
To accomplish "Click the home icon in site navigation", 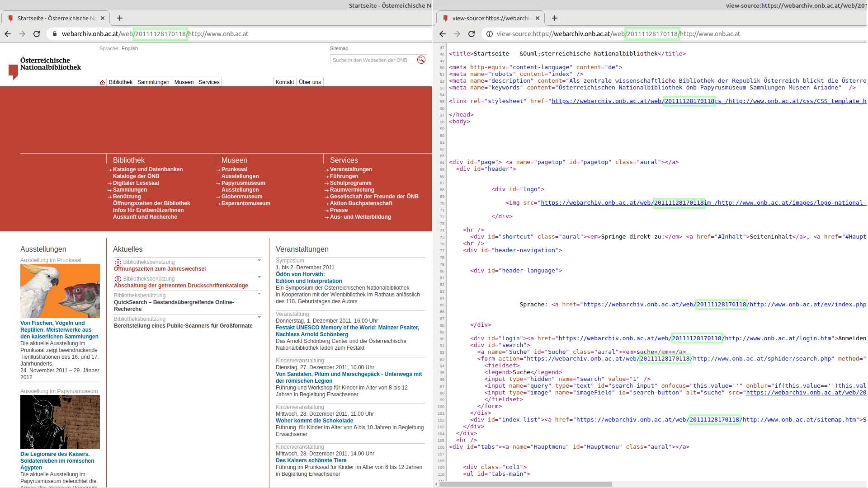I will (x=103, y=82).
